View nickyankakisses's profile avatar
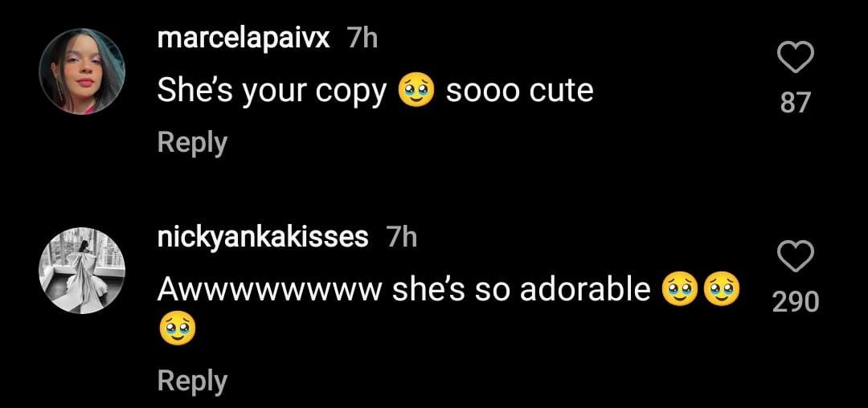Screen dimensions: 868x408 click(82, 275)
